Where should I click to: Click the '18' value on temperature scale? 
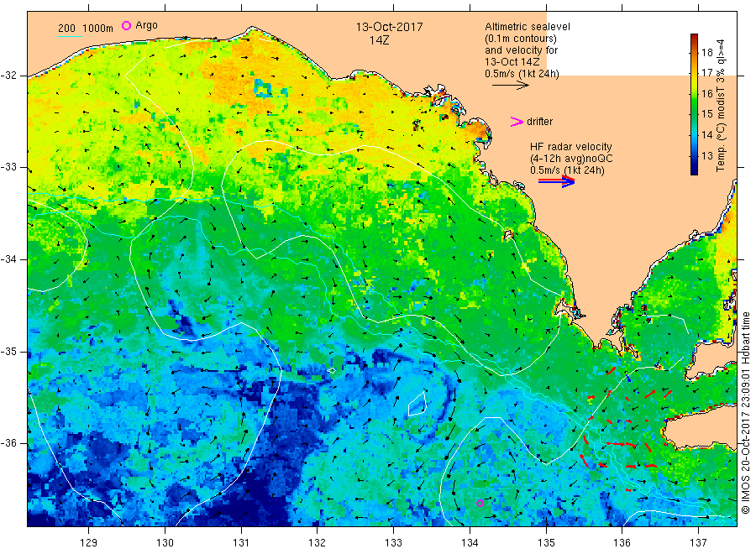tap(706, 53)
